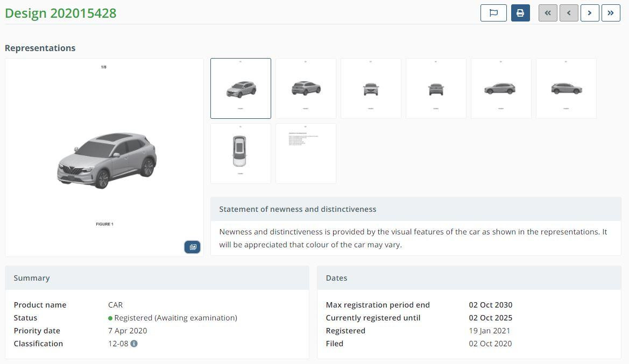
Task: Go to next design result
Action: [590, 13]
